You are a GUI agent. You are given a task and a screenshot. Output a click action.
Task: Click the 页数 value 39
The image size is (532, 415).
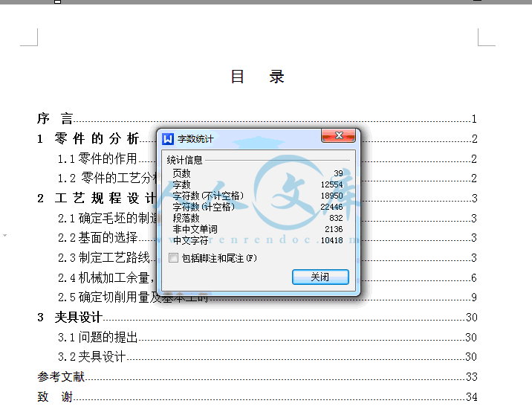point(338,173)
